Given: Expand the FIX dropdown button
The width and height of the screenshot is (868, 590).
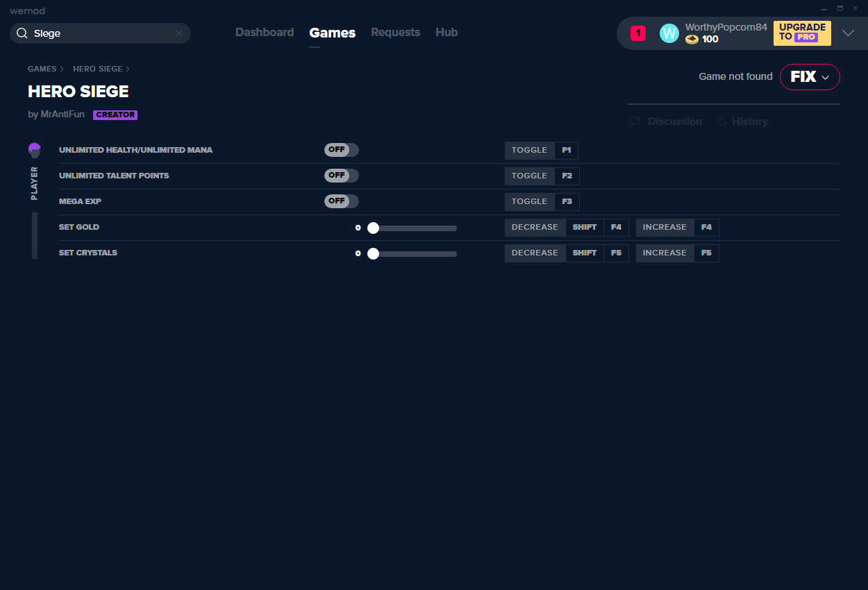Looking at the screenshot, I should (x=810, y=77).
